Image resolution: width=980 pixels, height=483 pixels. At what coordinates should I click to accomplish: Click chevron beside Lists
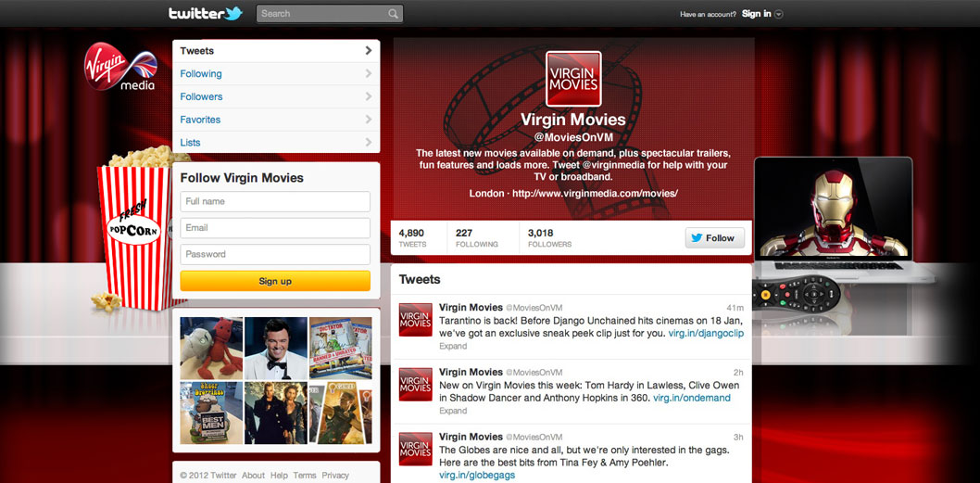369,142
